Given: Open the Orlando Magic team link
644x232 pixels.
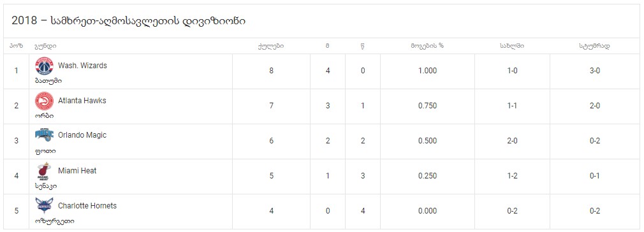Looking at the screenshot, I should tap(82, 135).
